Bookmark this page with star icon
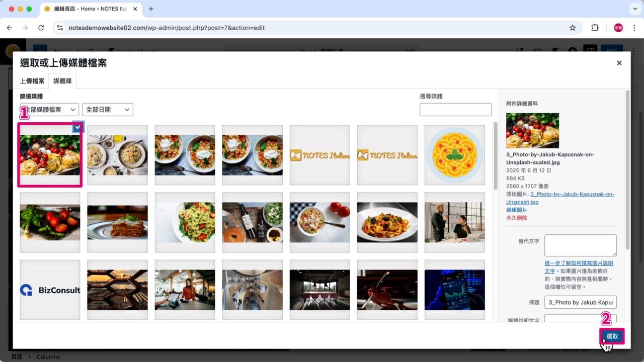 tap(573, 28)
